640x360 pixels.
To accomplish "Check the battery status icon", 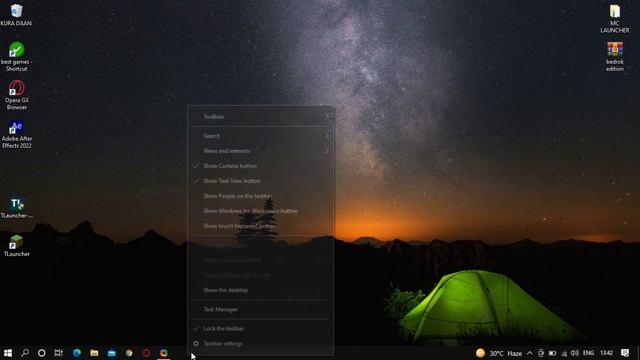I will click(552, 353).
